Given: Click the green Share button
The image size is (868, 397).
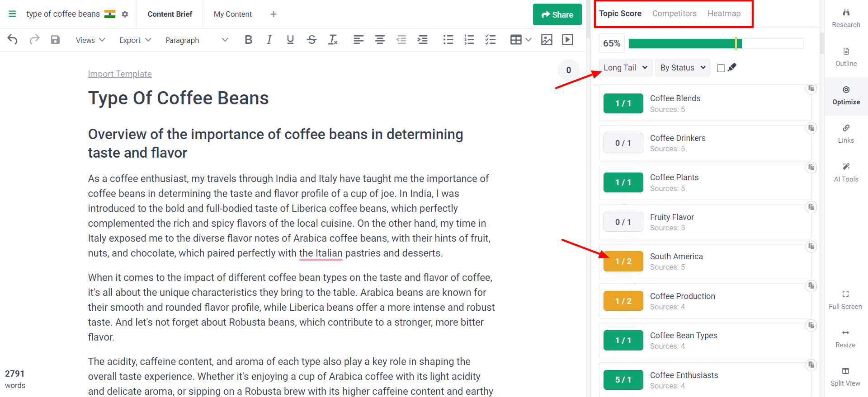Looking at the screenshot, I should pos(557,14).
